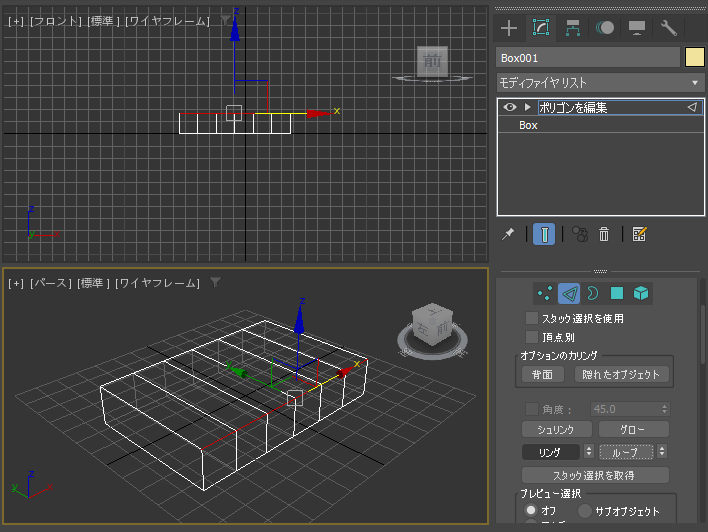Open the モディファイヤ リスト dropdown

600,83
